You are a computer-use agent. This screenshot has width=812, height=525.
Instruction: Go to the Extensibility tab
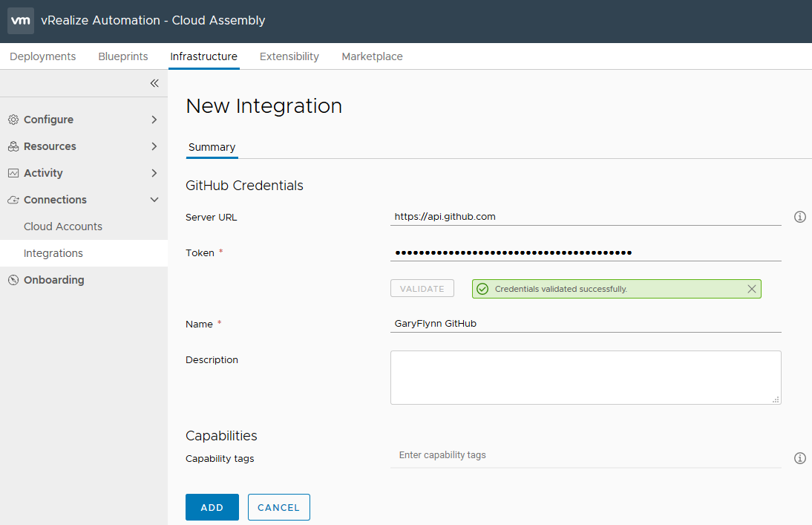click(289, 56)
